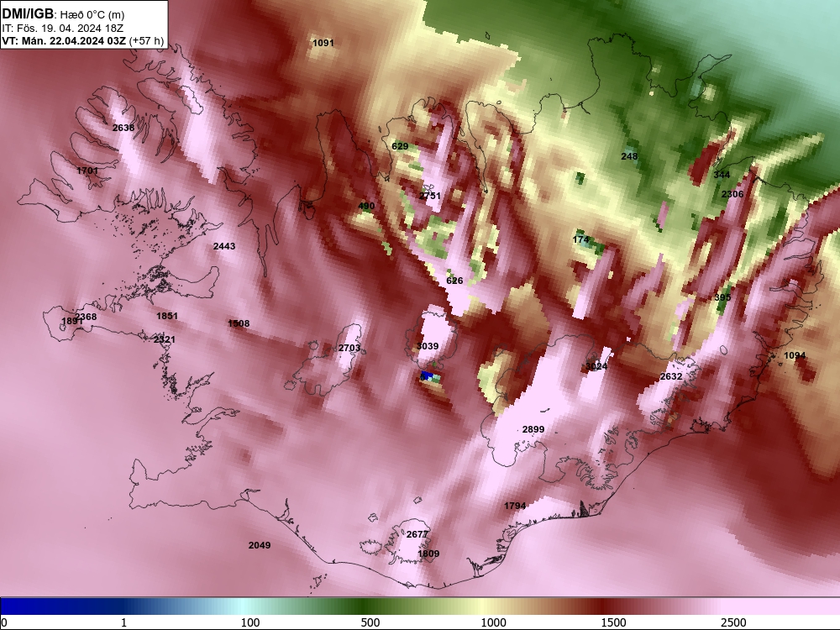Select the 1891 label near the west tip

(x=71, y=321)
